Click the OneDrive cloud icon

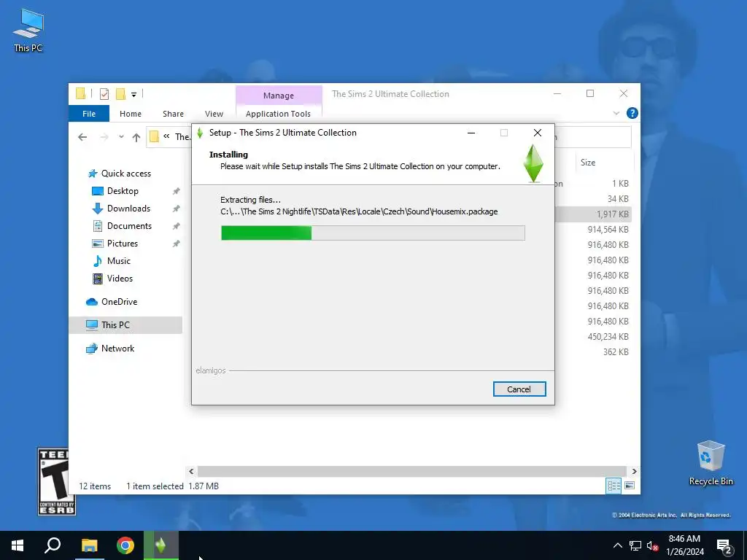click(91, 302)
